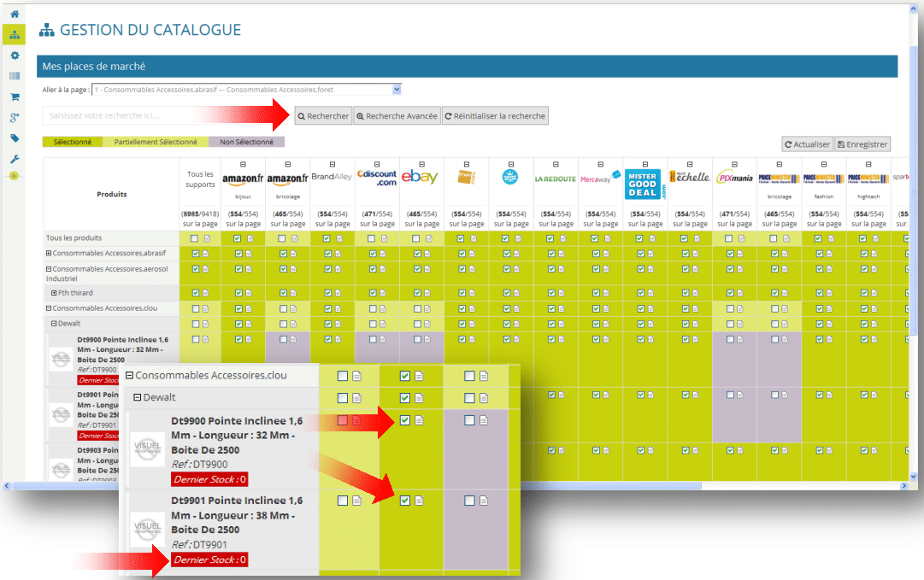Expand the Fth thirard tree node
Image resolution: width=924 pixels, height=580 pixels.
54,293
